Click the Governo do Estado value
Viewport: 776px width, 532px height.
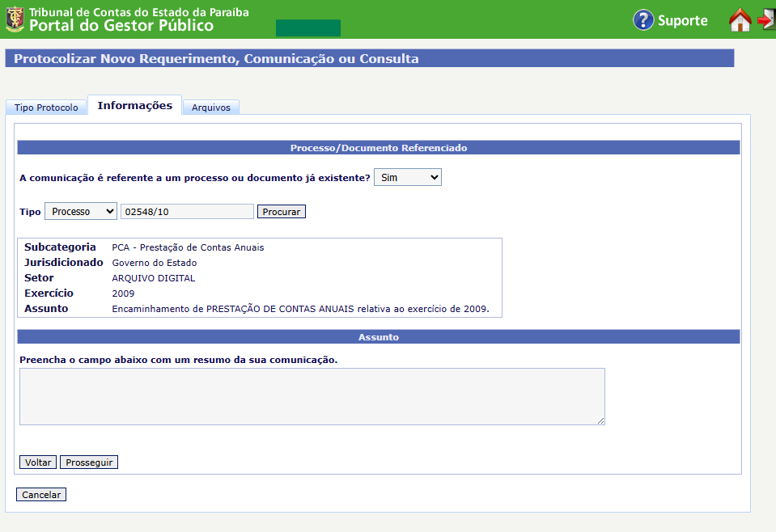[155, 263]
